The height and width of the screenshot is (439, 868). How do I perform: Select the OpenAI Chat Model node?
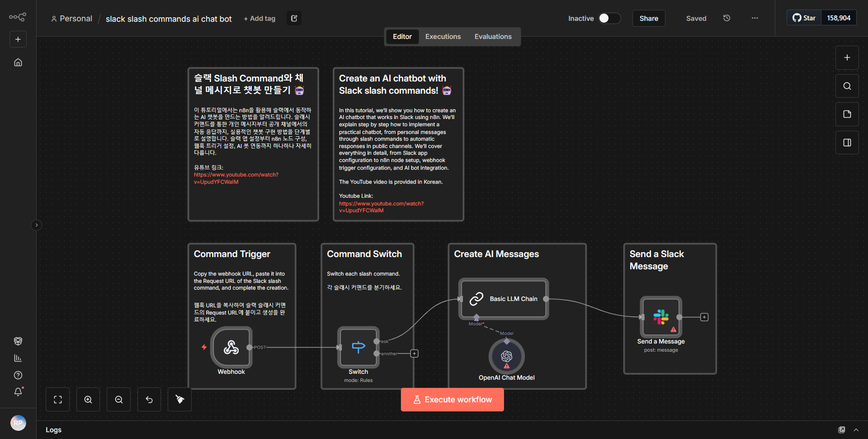(506, 357)
